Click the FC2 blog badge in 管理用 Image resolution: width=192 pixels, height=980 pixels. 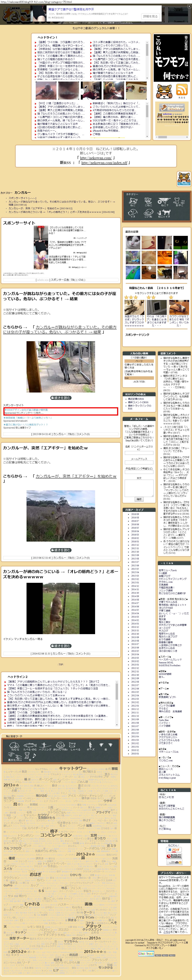(x=174, y=849)
